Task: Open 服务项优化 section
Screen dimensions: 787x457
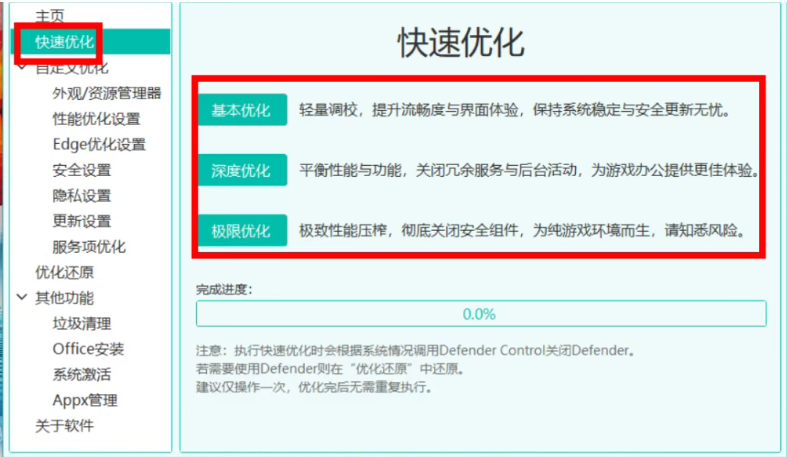Action: point(89,247)
